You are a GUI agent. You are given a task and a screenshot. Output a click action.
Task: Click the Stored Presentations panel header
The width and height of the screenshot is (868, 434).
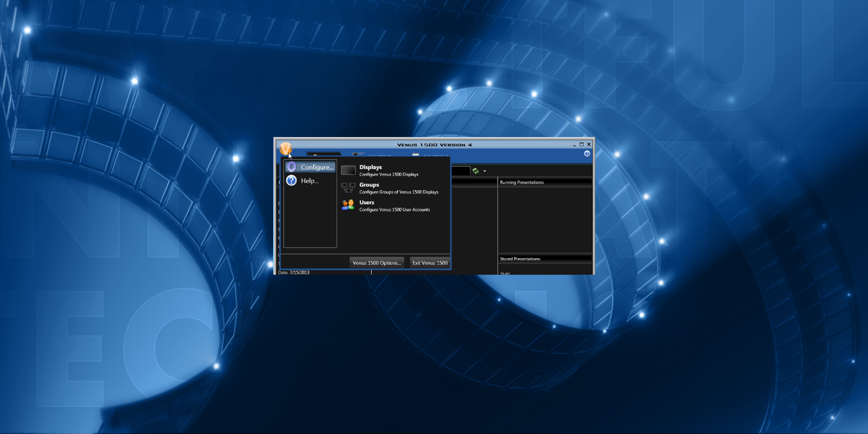pyautogui.click(x=544, y=259)
